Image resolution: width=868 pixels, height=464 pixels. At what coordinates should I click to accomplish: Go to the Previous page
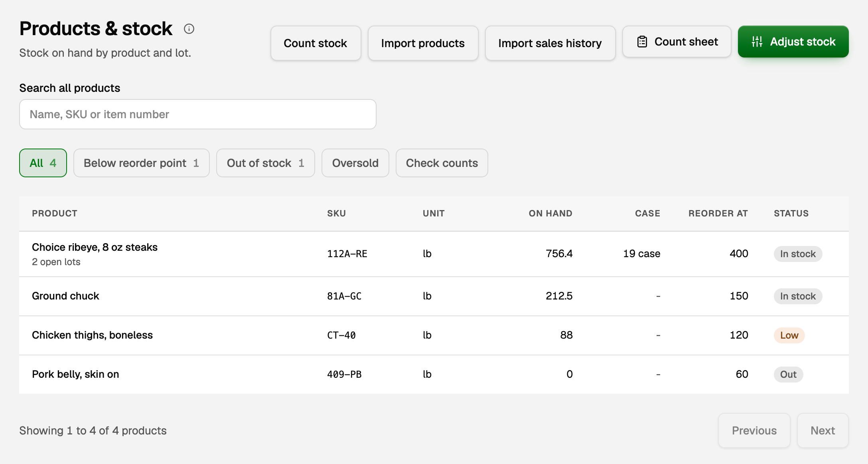(754, 430)
